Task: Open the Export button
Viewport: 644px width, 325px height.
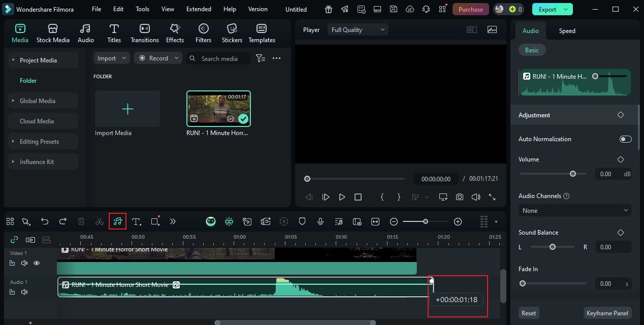Action: click(552, 9)
